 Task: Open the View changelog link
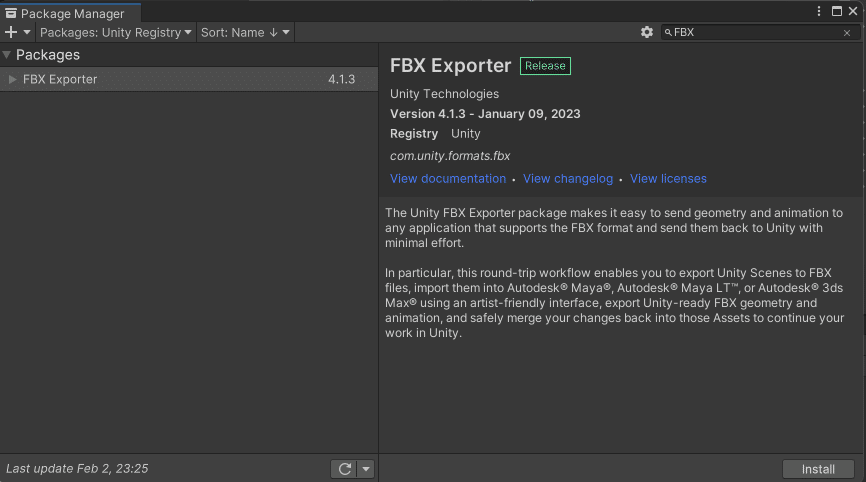(x=568, y=179)
